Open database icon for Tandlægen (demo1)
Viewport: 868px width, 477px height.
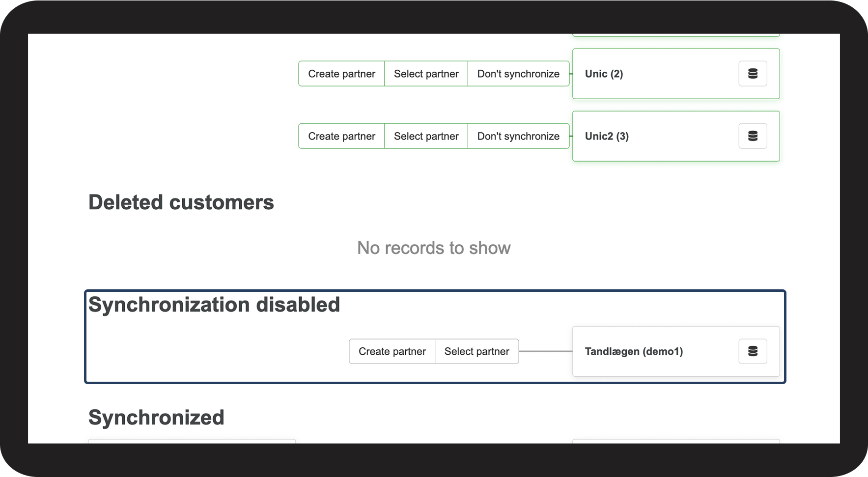coord(753,351)
